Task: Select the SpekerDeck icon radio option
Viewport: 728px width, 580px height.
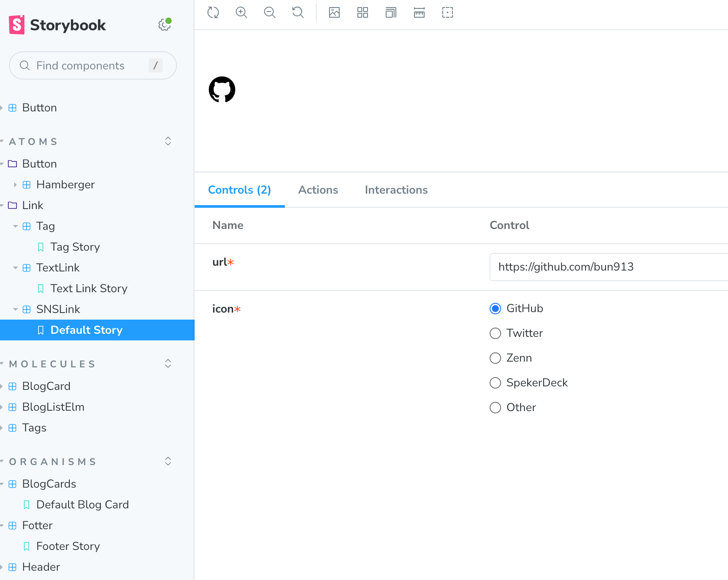Action: click(495, 383)
